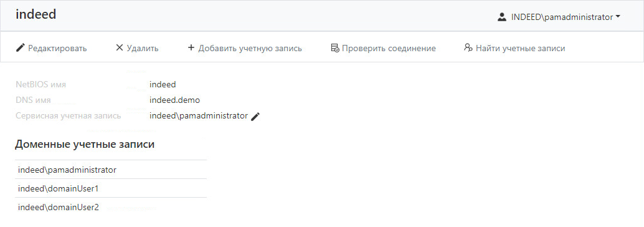Select Проверить соединение text
644x227 pixels.
(389, 49)
